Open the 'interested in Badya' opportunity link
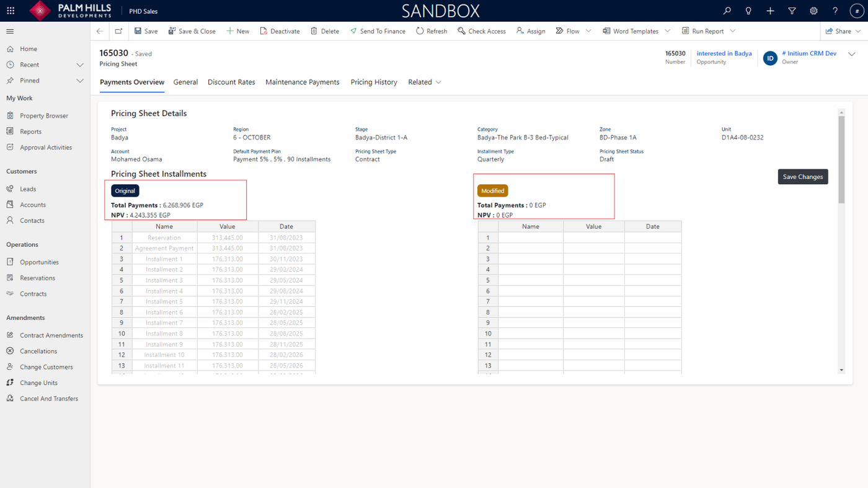Image resolution: width=868 pixels, height=488 pixels. 724,53
